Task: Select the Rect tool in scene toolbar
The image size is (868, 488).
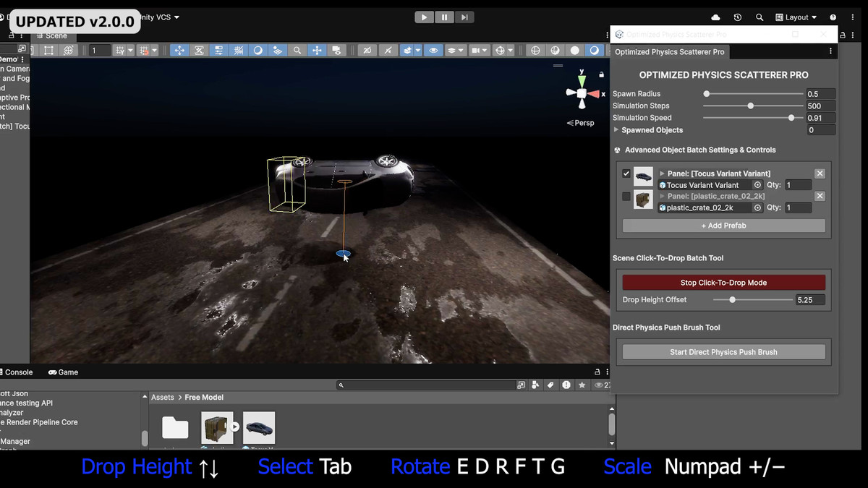Action: coord(48,50)
